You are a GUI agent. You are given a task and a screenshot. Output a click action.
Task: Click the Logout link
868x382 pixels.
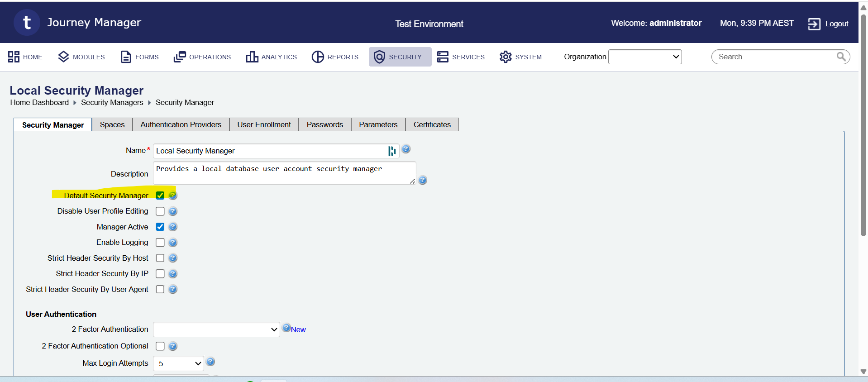tap(836, 24)
